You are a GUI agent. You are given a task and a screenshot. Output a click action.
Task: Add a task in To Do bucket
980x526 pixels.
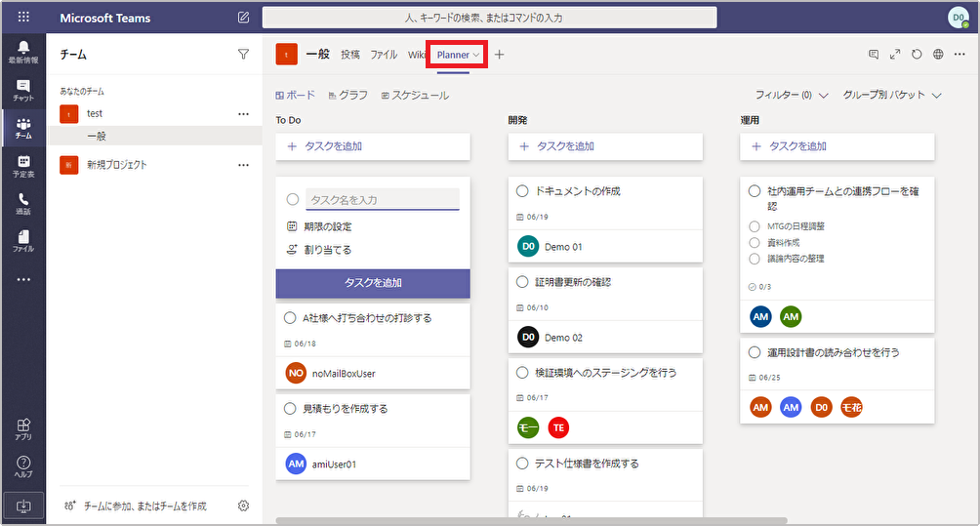coord(373,146)
